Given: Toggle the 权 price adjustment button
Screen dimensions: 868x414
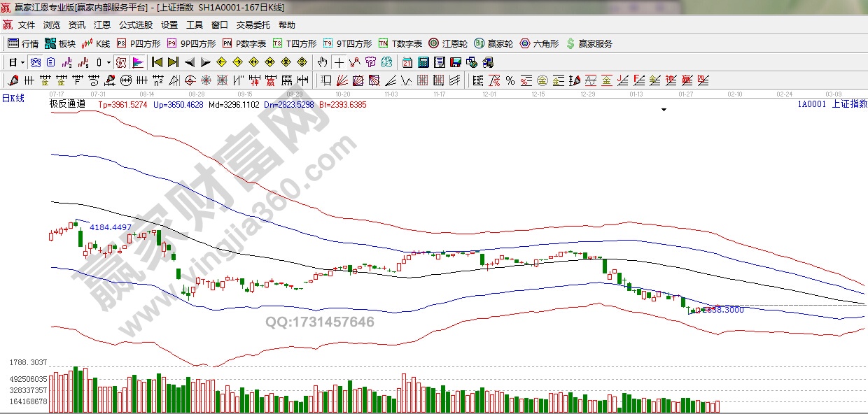Looking at the screenshot, I should coord(121,62).
